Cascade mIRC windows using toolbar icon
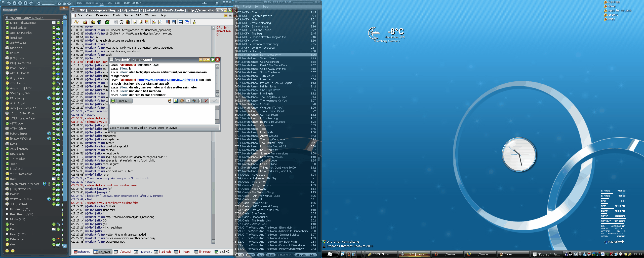The width and height of the screenshot is (644, 258). click(x=187, y=22)
